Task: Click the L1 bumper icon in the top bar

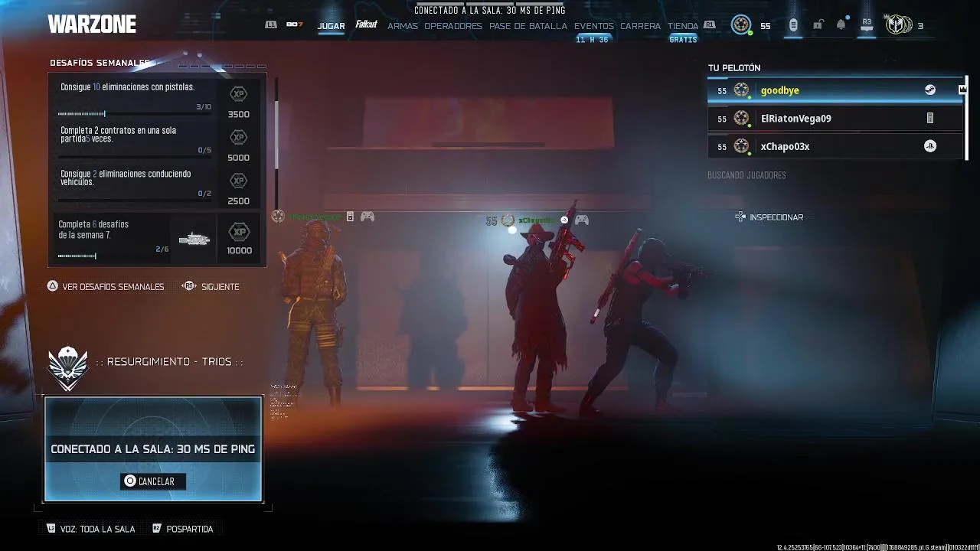Action: tap(270, 25)
